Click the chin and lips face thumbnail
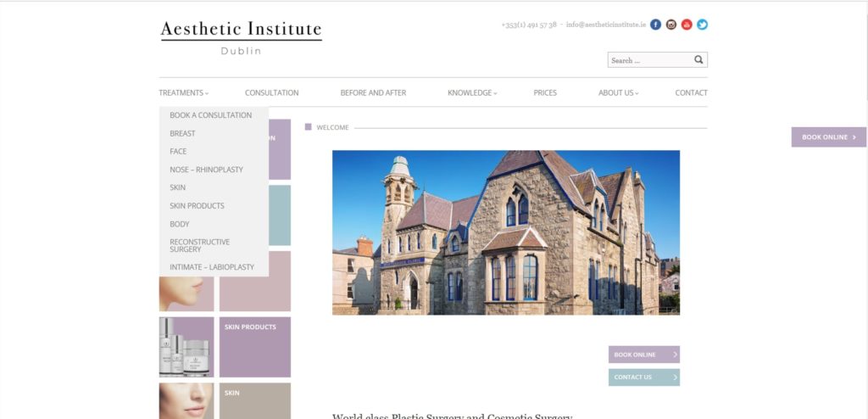The width and height of the screenshot is (868, 419). tap(186, 293)
